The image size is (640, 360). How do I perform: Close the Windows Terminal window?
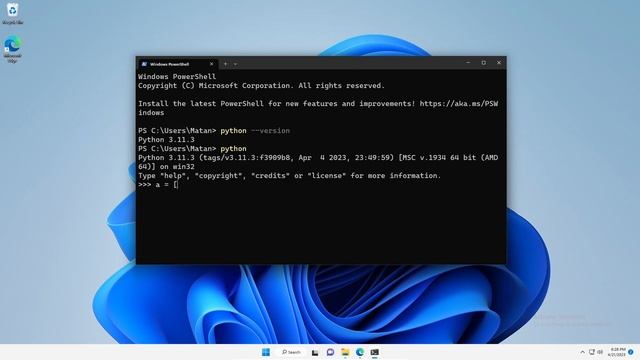[x=499, y=63]
